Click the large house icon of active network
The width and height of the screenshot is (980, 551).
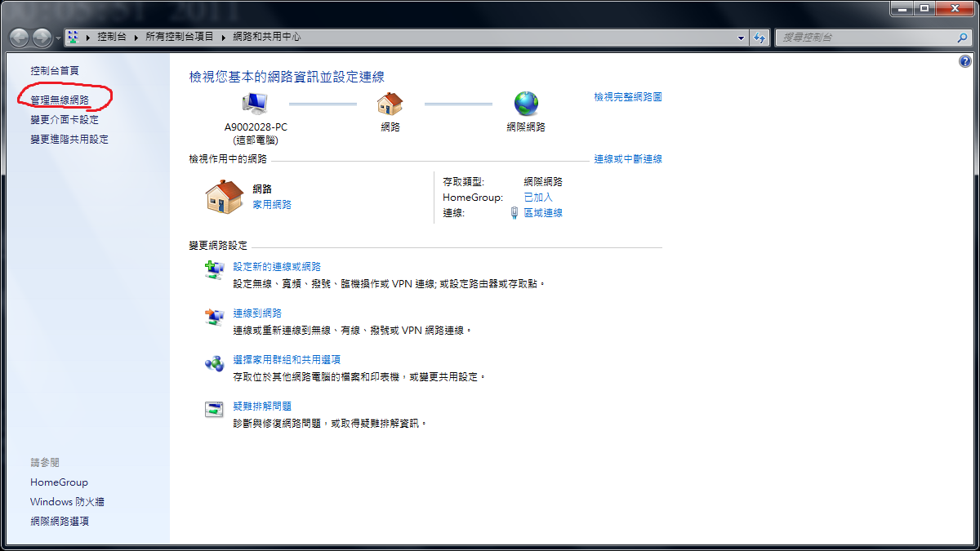(x=225, y=197)
